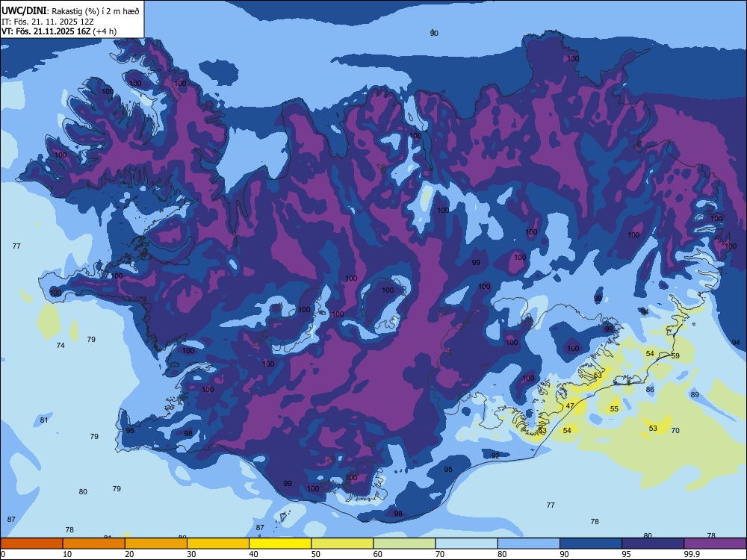Viewport: 747px width, 560px height.
Task: Select the 95–99.9 dark indigo legend swatch
Action: pyautogui.click(x=653, y=544)
